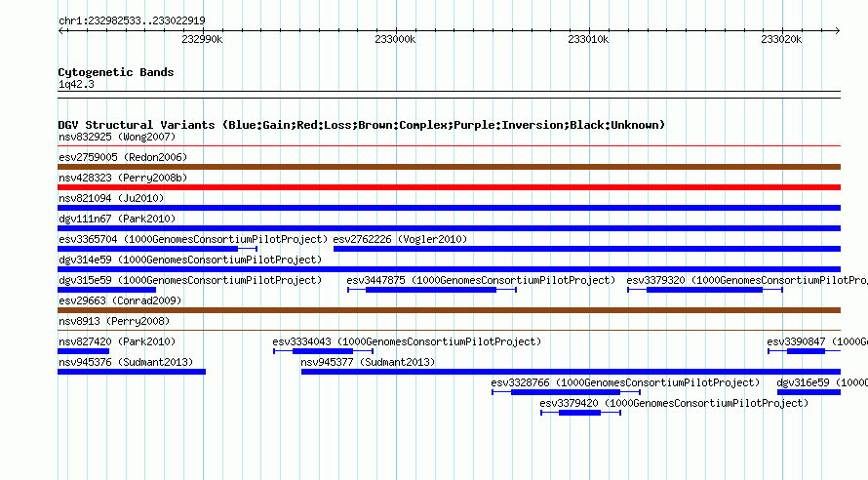The image size is (868, 480).
Task: Click the esv2762226 blue gain bar
Action: pyautogui.click(x=587, y=249)
